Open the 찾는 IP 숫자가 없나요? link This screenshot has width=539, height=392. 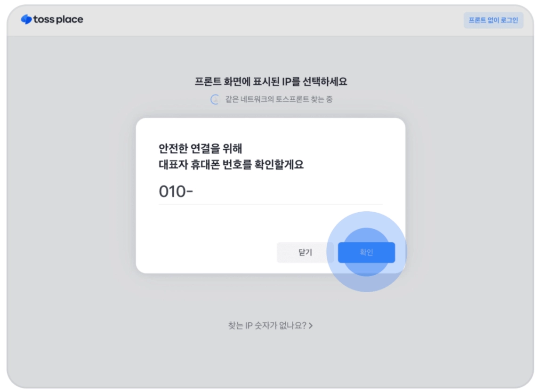click(270, 325)
